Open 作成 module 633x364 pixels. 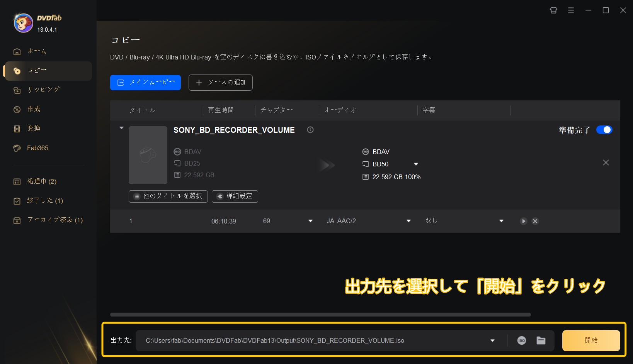tap(48, 109)
